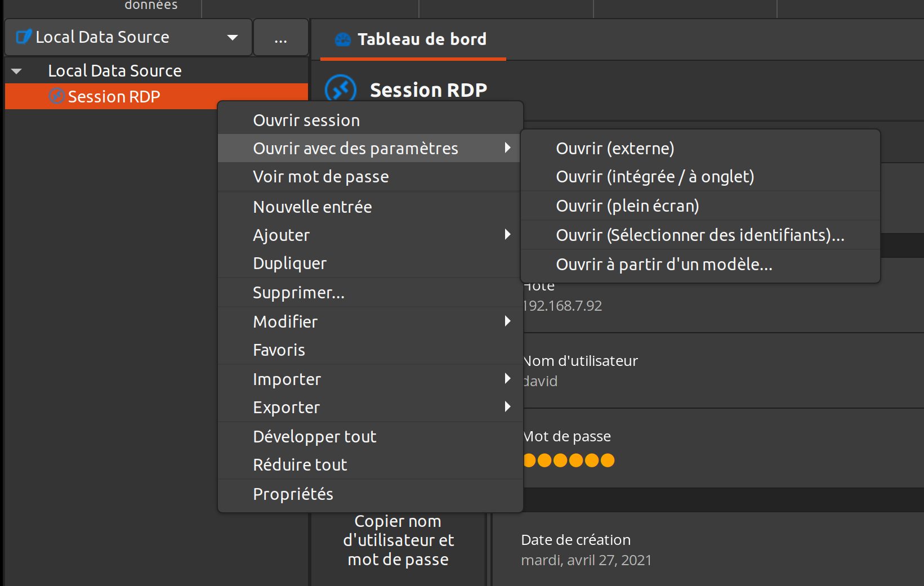Image resolution: width=924 pixels, height=586 pixels.
Task: Select Ouvrir (externe) in submenu
Action: [x=615, y=149]
